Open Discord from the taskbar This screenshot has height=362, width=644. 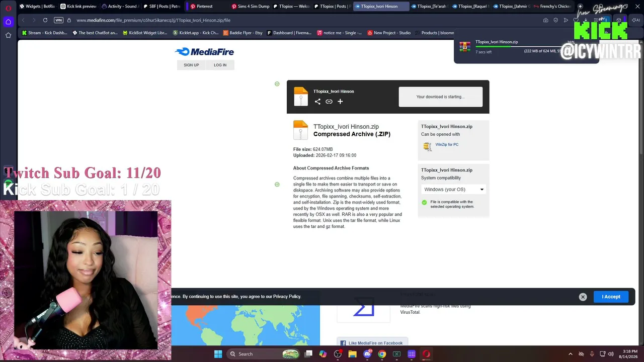coord(367,354)
